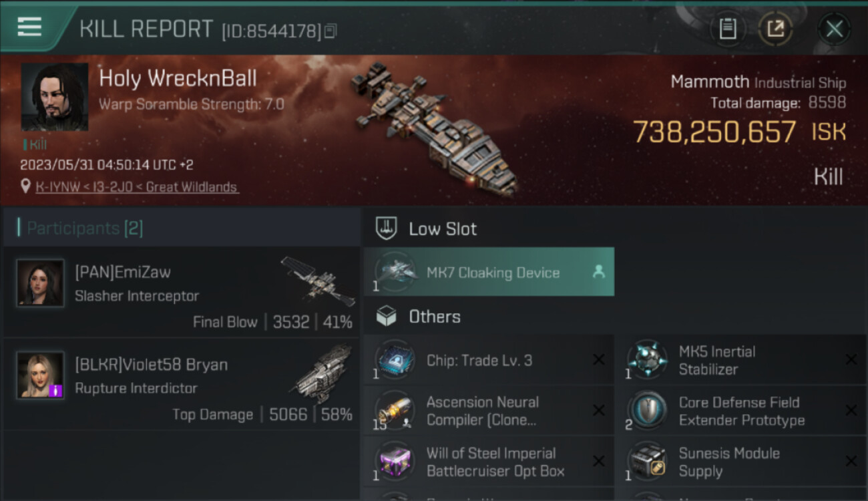
Task: Select Will of Steel Imperial Battlecruiser Box
Action: click(489, 462)
